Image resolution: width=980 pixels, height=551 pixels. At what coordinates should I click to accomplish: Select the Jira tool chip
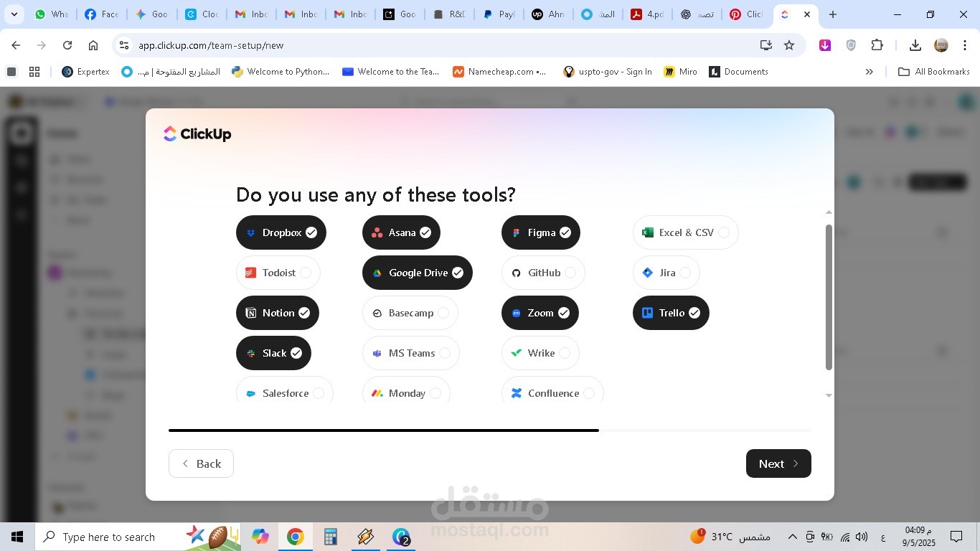coord(666,273)
